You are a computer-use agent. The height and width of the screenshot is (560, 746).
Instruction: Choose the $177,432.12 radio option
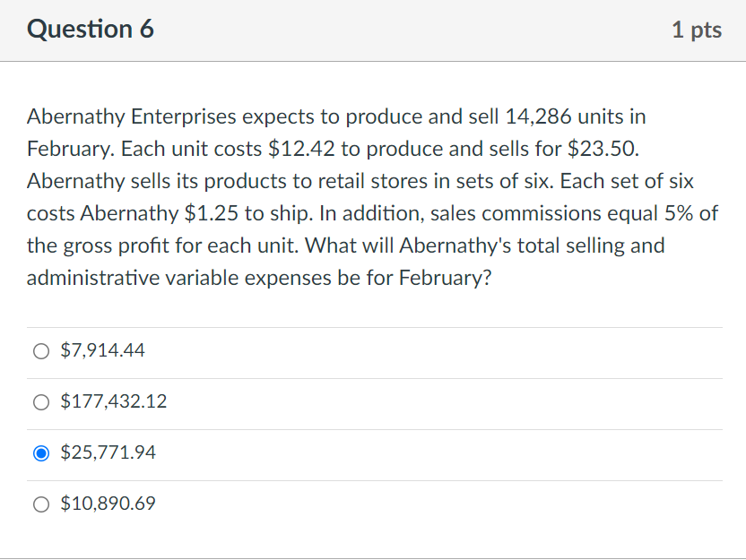[x=41, y=402]
